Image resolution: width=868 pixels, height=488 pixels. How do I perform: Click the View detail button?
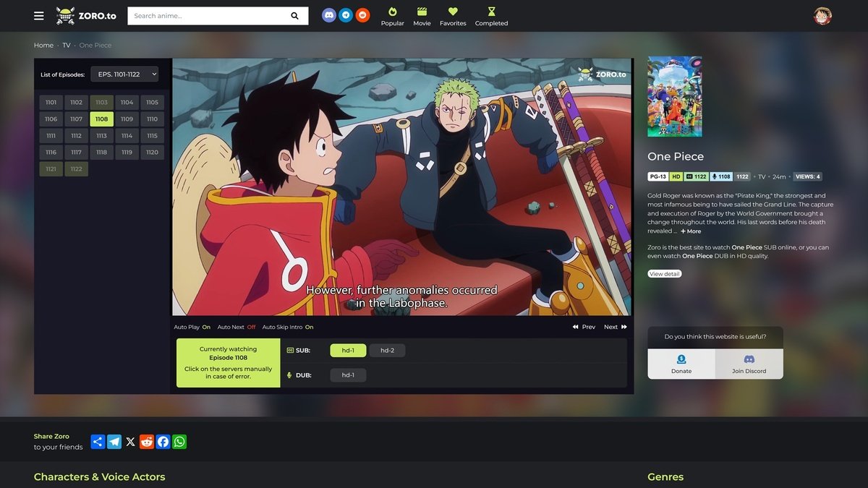point(664,274)
